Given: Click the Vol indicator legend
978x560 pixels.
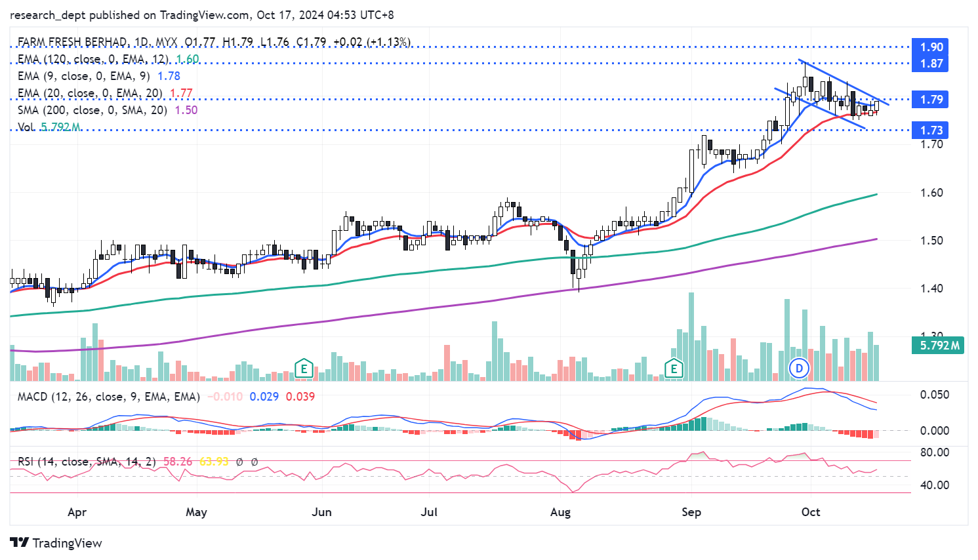Looking at the screenshot, I should point(26,127).
